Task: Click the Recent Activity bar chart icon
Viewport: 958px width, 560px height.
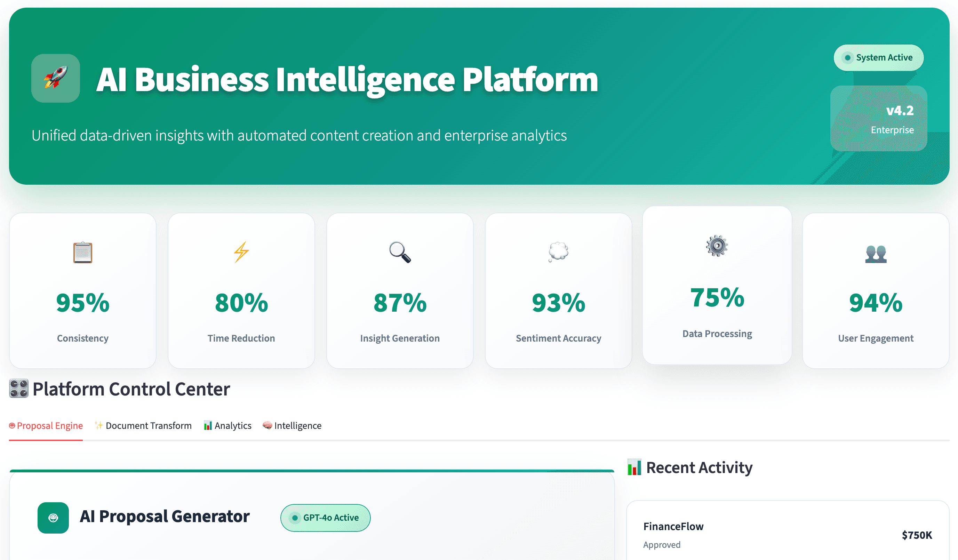Action: point(634,467)
